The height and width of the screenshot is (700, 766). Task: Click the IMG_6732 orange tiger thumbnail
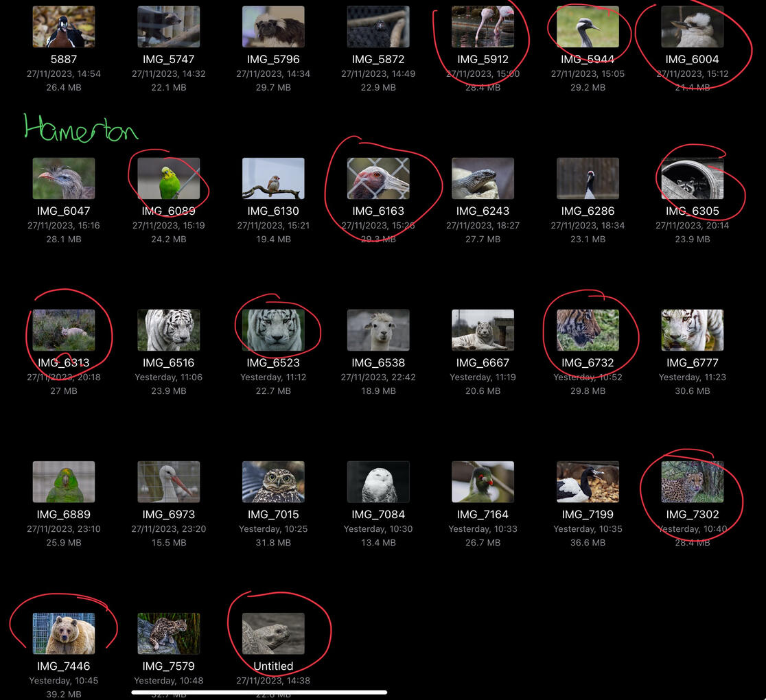tap(588, 330)
